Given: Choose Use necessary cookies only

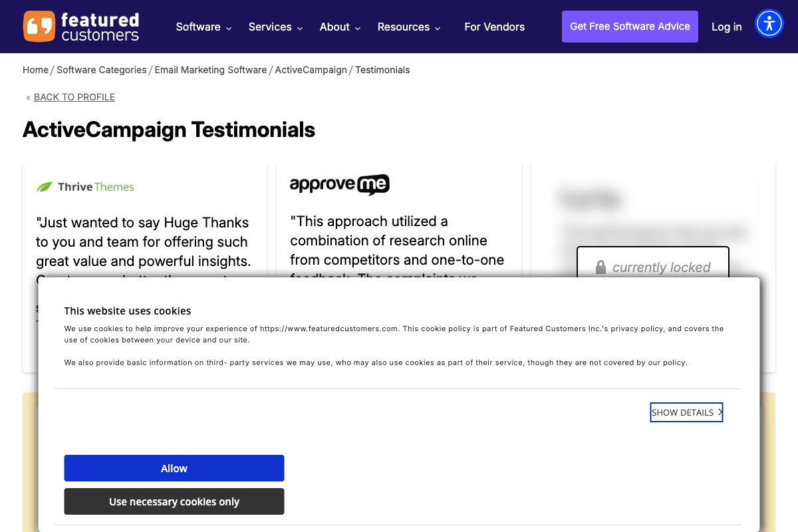Looking at the screenshot, I should [174, 501].
